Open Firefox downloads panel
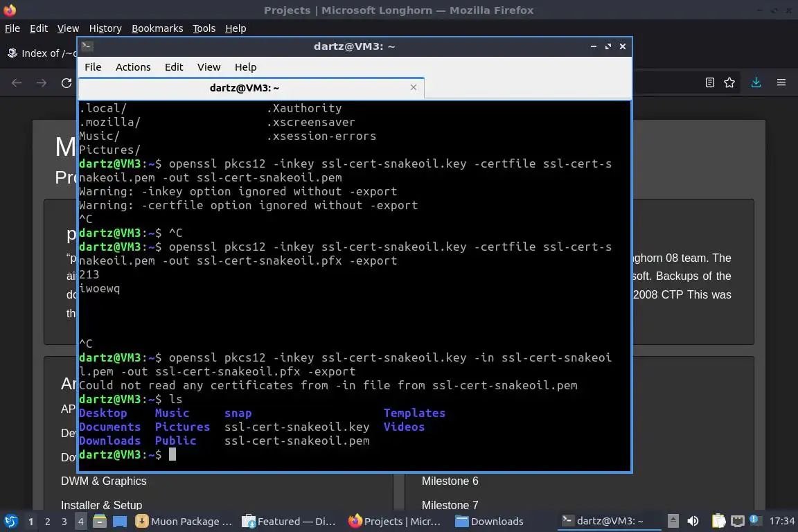This screenshot has height=532, width=798. click(756, 82)
